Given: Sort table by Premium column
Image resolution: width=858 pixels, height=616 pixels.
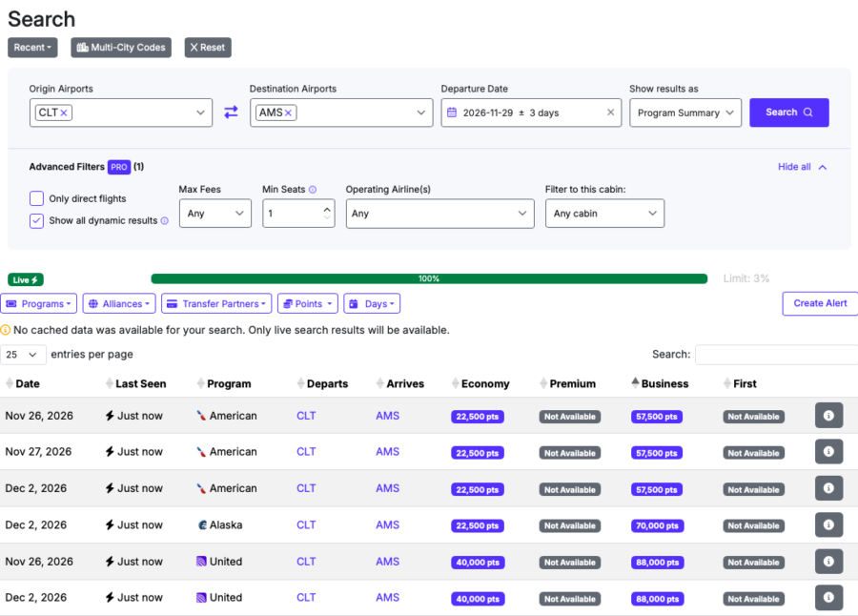Looking at the screenshot, I should coord(567,384).
